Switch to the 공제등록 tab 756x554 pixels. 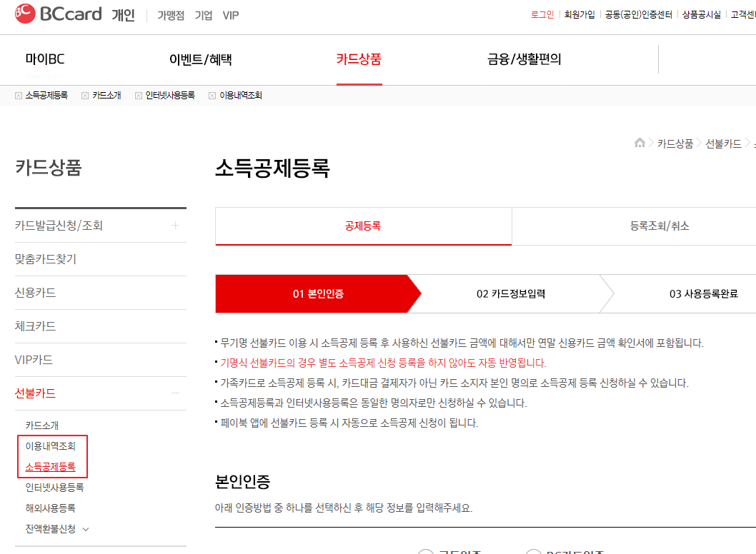363,226
